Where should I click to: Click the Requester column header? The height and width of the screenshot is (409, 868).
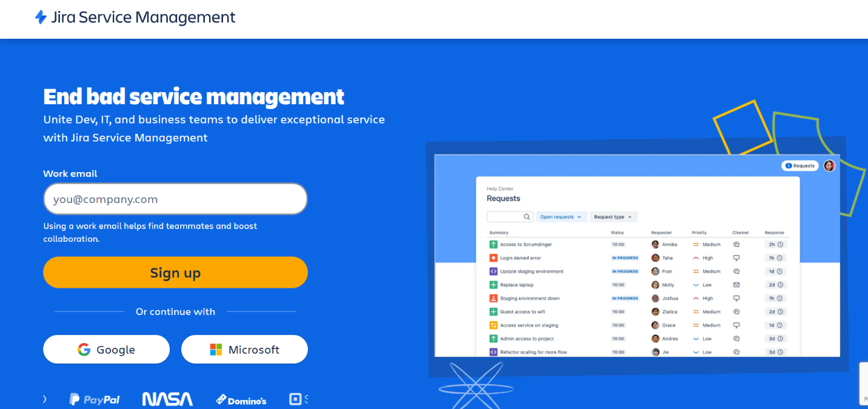[x=661, y=233]
